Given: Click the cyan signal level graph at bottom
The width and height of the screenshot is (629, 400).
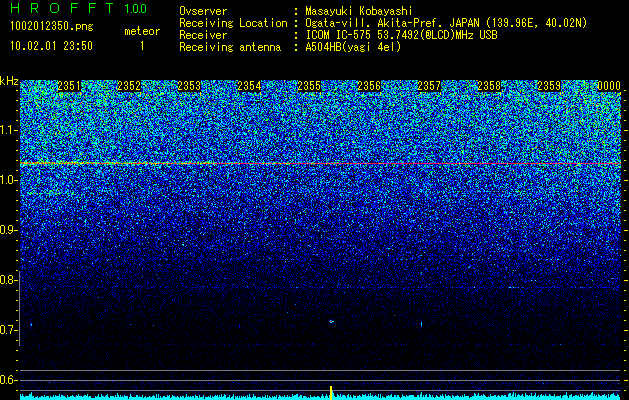Looking at the screenshot, I should pyautogui.click(x=320, y=396).
